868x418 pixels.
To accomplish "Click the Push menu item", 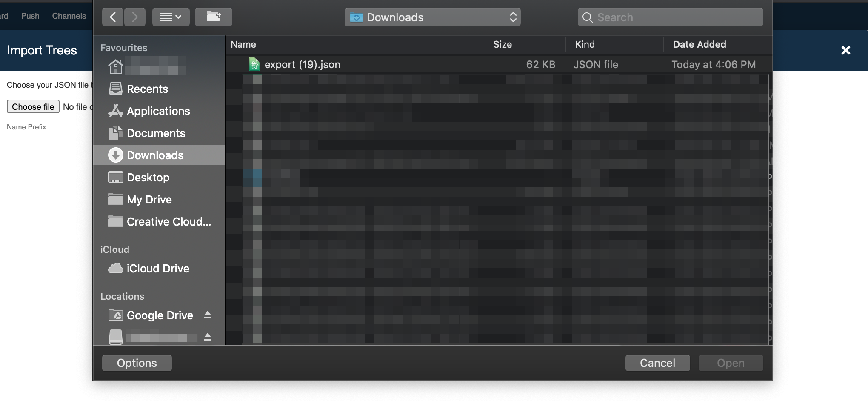I will (30, 16).
